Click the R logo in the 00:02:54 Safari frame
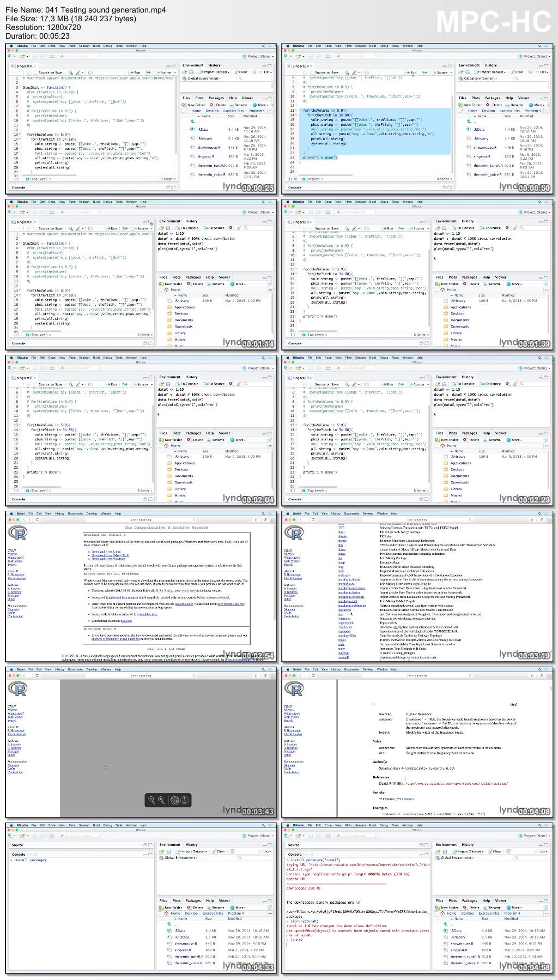Screen dimensions: 558x980 pyautogui.click(x=18, y=534)
